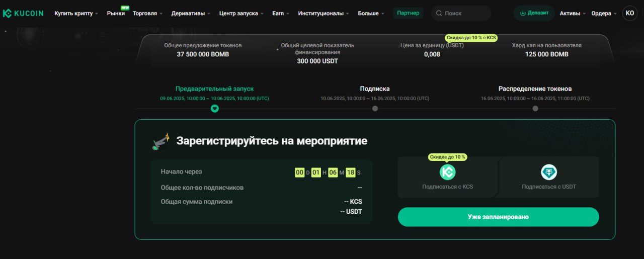Open the Институционалы dropdown
The image size is (644, 259).
click(x=324, y=14)
